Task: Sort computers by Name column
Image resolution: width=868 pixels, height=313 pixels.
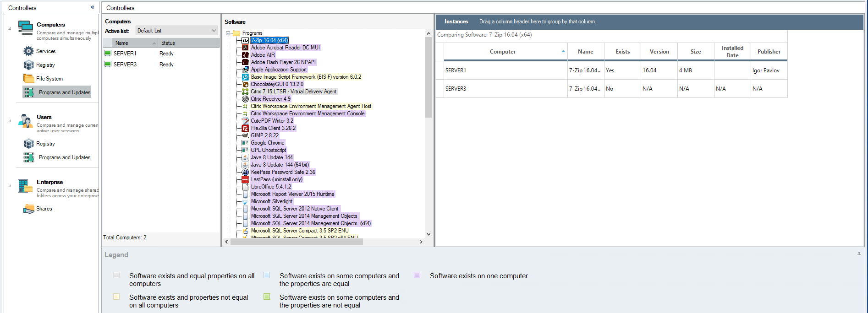Action: [x=136, y=43]
